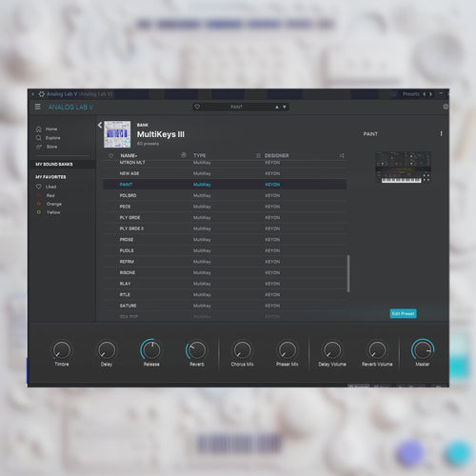The image size is (476, 476).
Task: Click the yellow color dot
Action: point(39,212)
